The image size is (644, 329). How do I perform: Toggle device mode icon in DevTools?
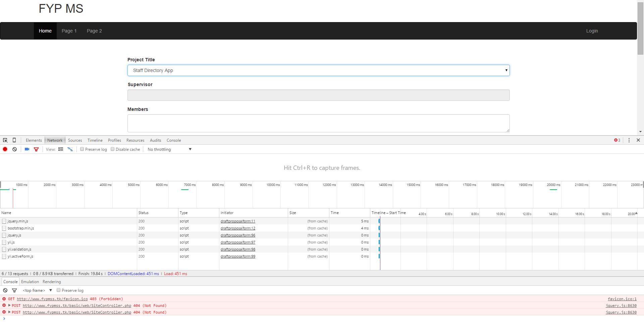coord(14,140)
